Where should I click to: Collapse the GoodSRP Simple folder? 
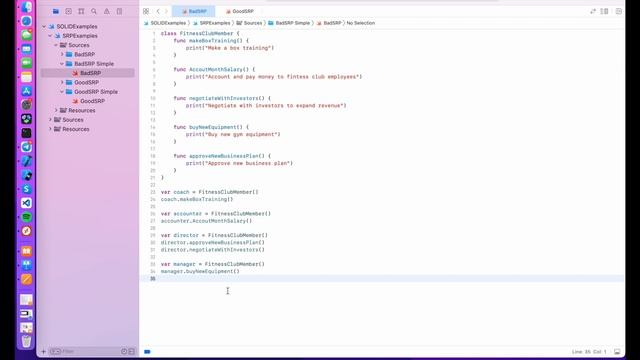(x=62, y=92)
